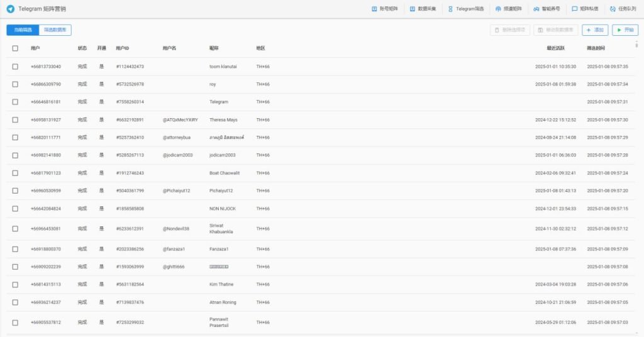Click the 筛选时间 column header

[x=596, y=48]
